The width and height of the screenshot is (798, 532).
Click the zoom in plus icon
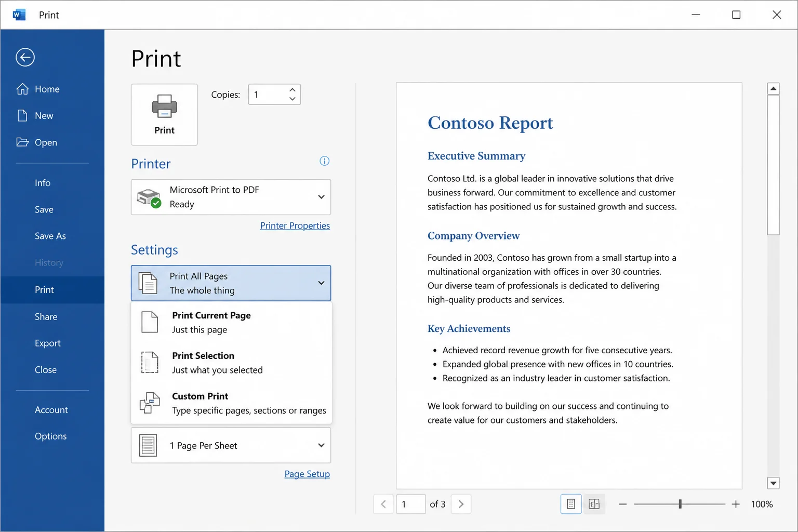(736, 504)
